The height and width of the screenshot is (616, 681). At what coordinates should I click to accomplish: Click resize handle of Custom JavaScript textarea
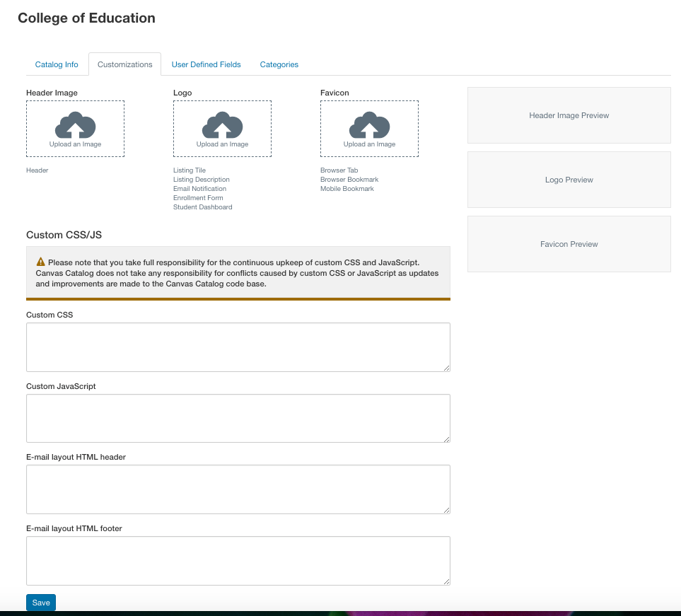coord(446,438)
